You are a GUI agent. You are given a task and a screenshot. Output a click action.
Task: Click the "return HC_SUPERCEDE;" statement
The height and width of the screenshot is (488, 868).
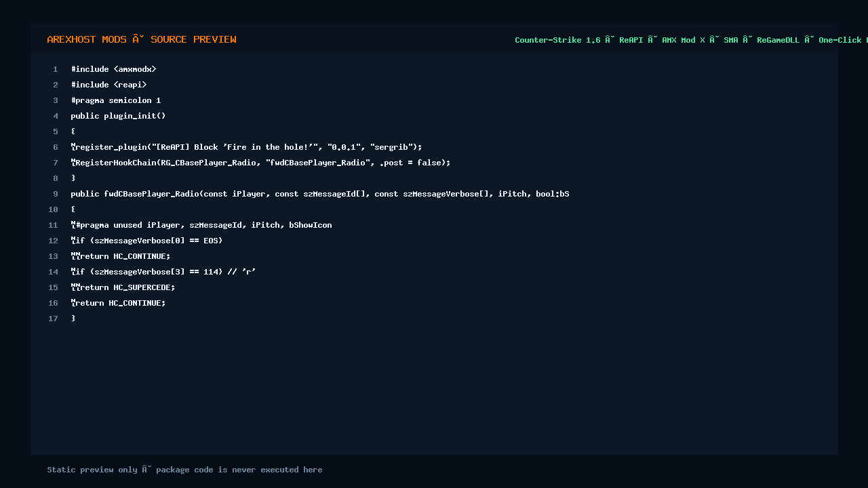click(x=123, y=287)
